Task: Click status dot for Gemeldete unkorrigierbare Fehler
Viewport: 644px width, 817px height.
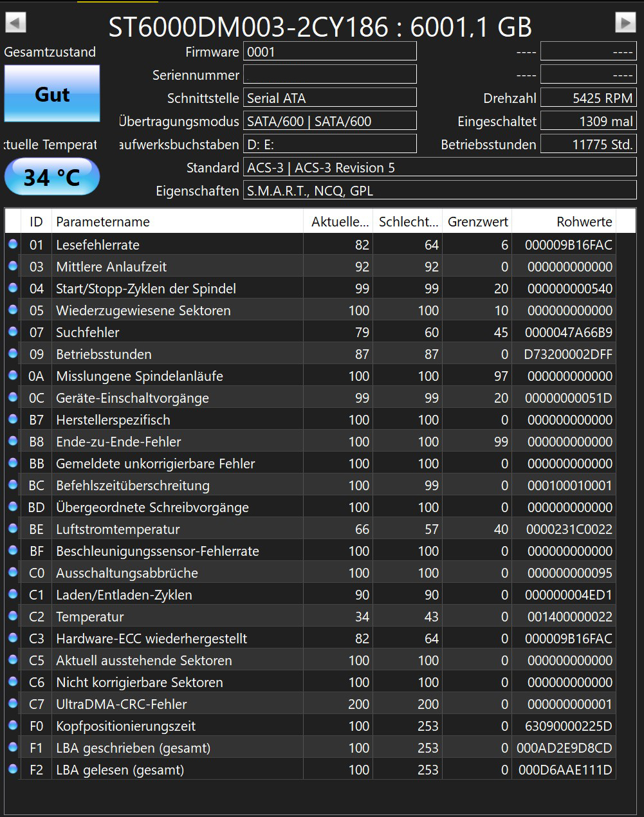Action: (12, 463)
